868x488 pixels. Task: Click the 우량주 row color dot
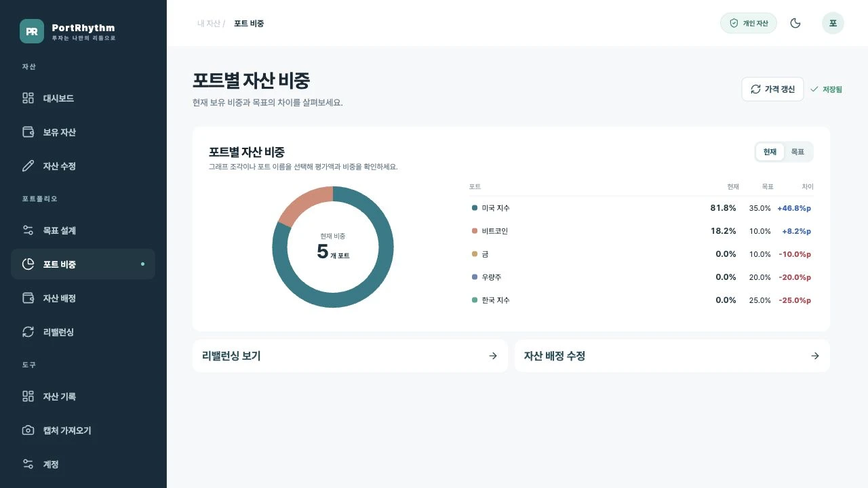pos(475,277)
